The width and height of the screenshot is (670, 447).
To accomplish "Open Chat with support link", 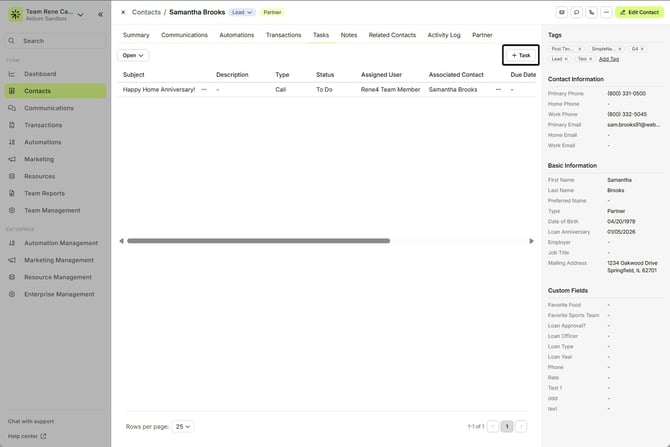I will pos(31,421).
